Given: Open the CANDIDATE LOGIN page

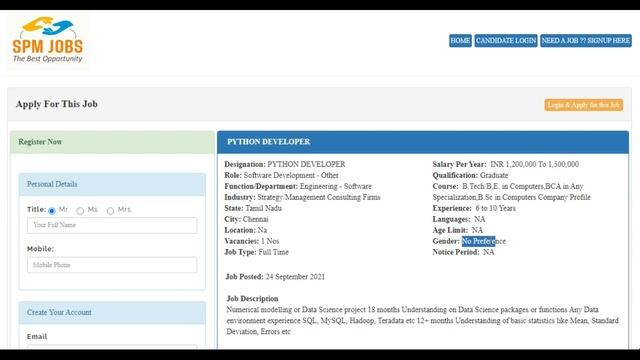Looking at the screenshot, I should 506,41.
